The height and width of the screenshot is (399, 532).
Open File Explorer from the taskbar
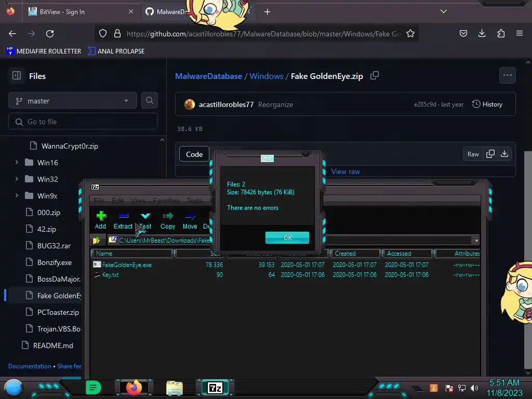[x=175, y=388]
